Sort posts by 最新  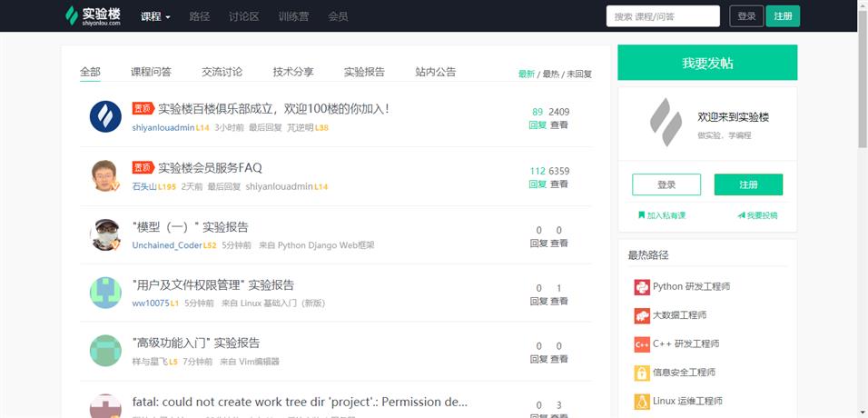527,74
